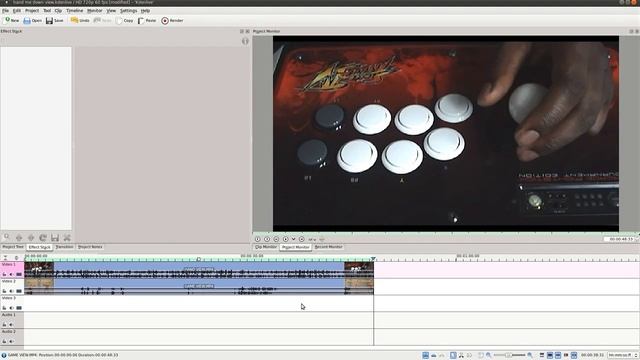Switch to the Project Tree tab
The width and height of the screenshot is (640, 360).
point(13,247)
